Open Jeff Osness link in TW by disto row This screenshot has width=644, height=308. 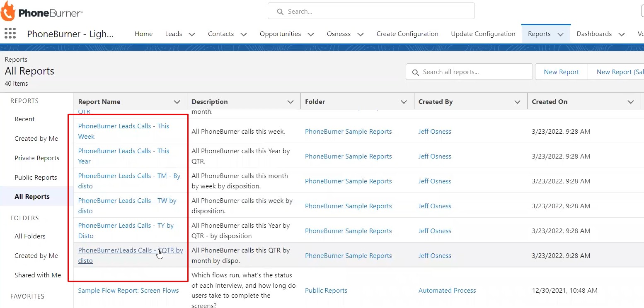coord(435,206)
